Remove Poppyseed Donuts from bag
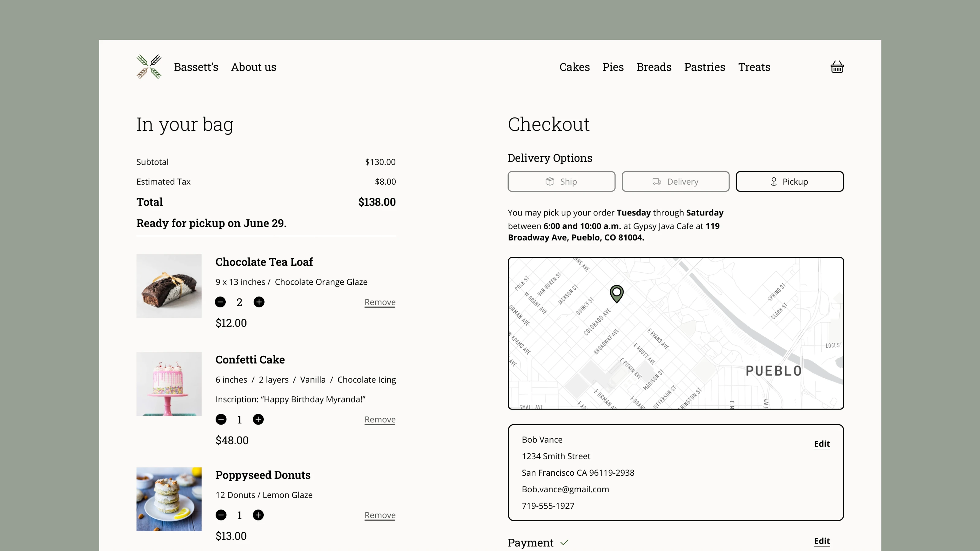Screen dimensions: 980x551 click(x=380, y=515)
